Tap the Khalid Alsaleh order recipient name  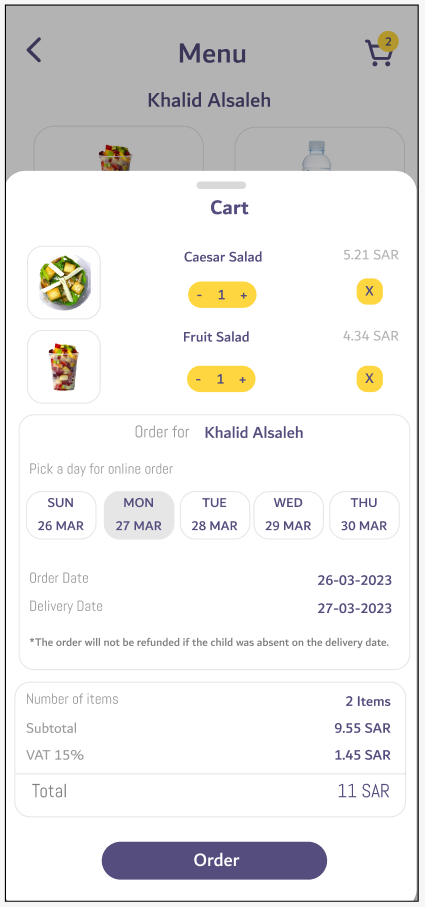pos(254,433)
